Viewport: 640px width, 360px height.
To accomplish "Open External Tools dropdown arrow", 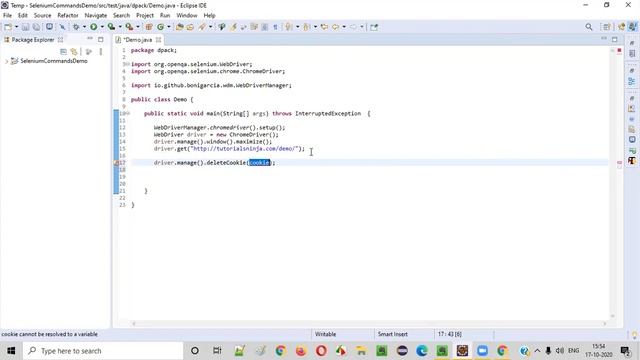I will coord(138,27).
